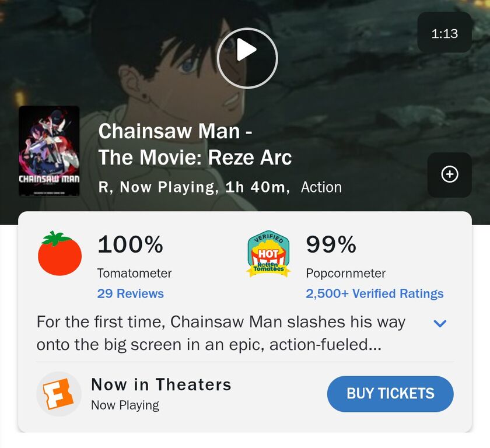The width and height of the screenshot is (490, 448).
Task: Click the red tomato Tomatometer icon
Action: click(60, 254)
